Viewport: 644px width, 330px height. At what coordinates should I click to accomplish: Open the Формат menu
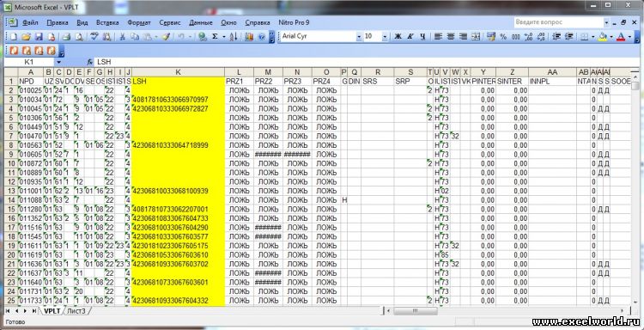139,22
